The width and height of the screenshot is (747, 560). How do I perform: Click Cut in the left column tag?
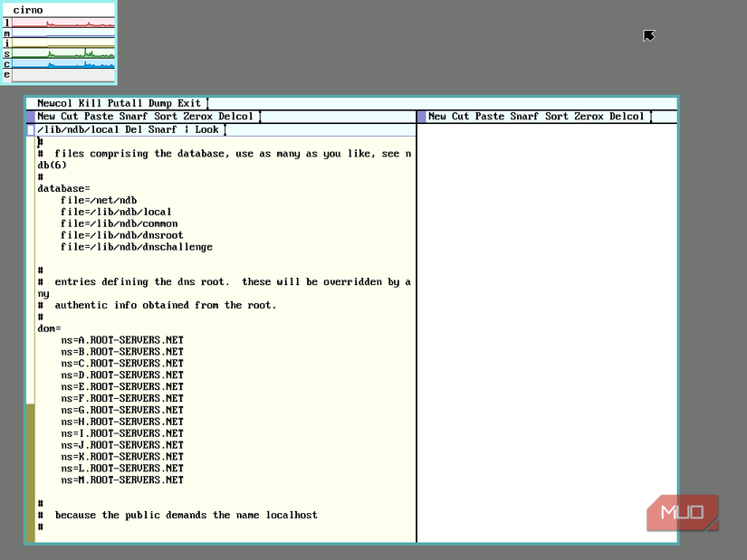tap(70, 116)
